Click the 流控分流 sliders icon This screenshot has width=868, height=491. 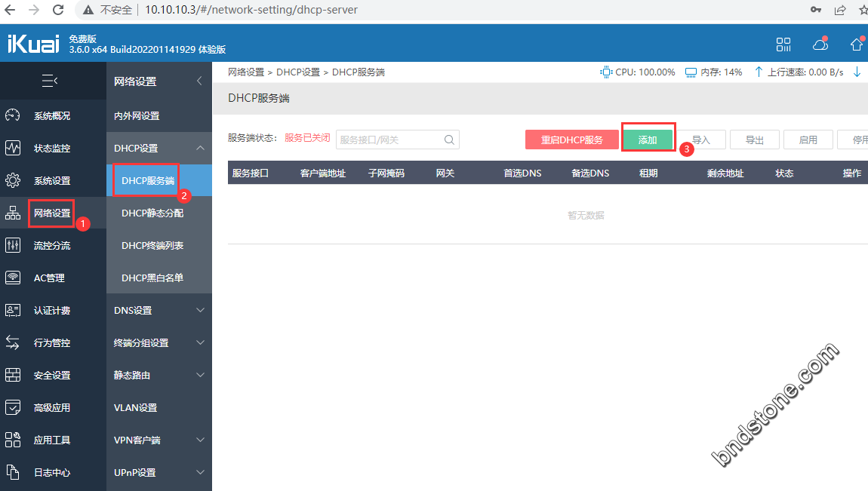[x=13, y=245]
